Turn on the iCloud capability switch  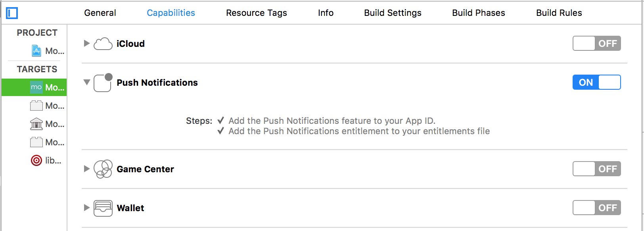pos(596,43)
